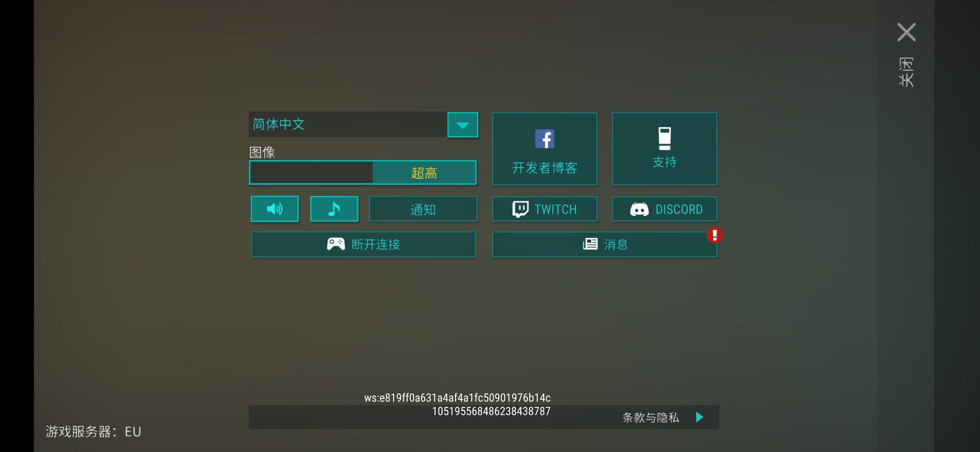Open 条款与隐私 terms and privacy link

coord(650,417)
